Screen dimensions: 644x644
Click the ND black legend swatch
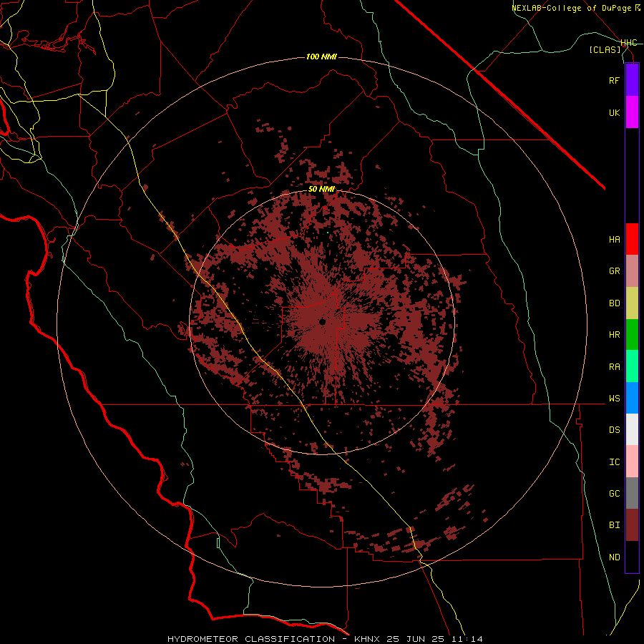[632, 557]
